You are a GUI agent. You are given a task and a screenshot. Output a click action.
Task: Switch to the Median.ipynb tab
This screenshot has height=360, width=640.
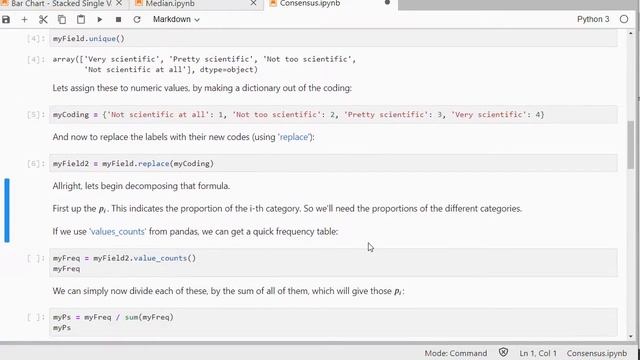170,4
